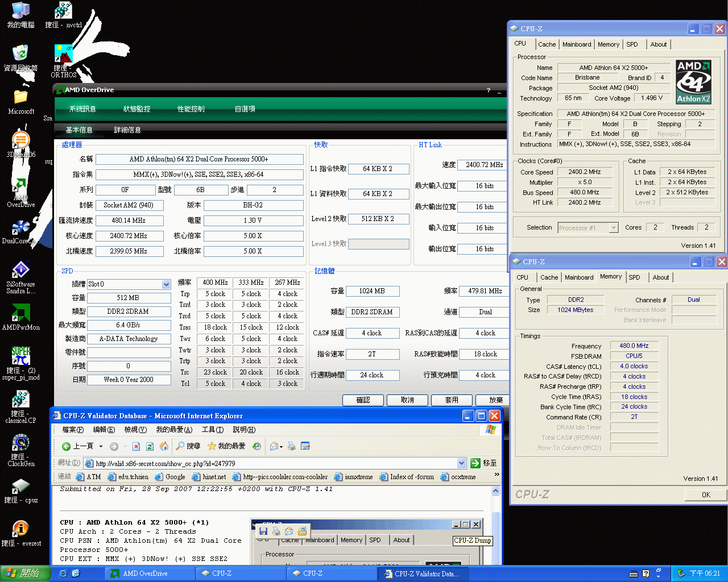Launch the cpuz desktop shortcut
Viewport: 728px width, 582px height.
[x=20, y=491]
